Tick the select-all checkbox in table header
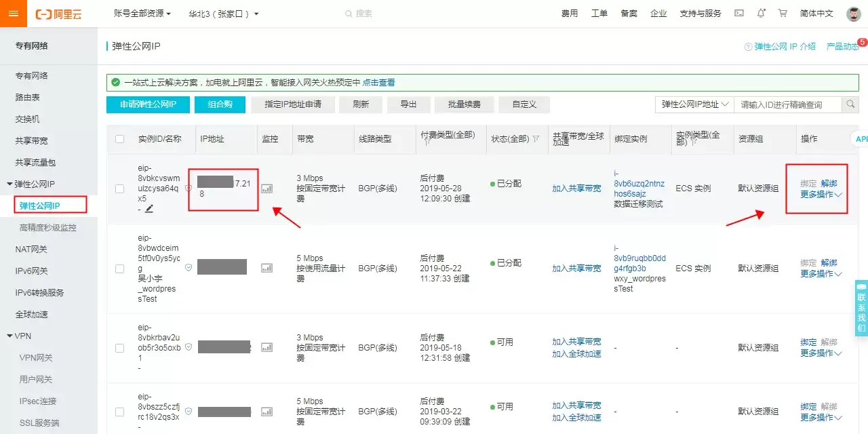Screen dimensions: 868x434 pos(120,139)
